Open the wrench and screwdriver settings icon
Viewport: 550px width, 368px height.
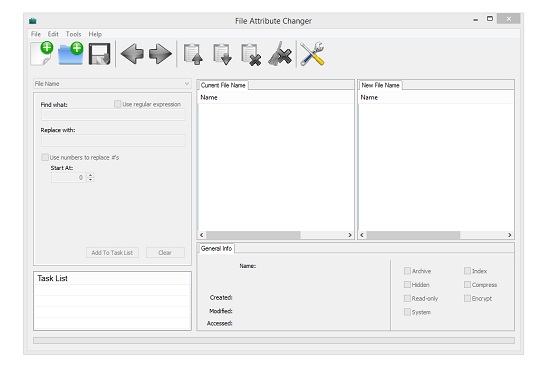click(x=312, y=54)
